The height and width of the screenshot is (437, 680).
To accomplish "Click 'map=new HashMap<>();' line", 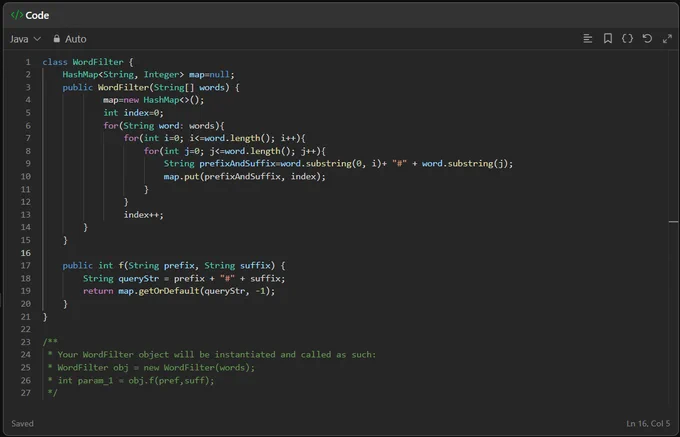I will tap(154, 100).
